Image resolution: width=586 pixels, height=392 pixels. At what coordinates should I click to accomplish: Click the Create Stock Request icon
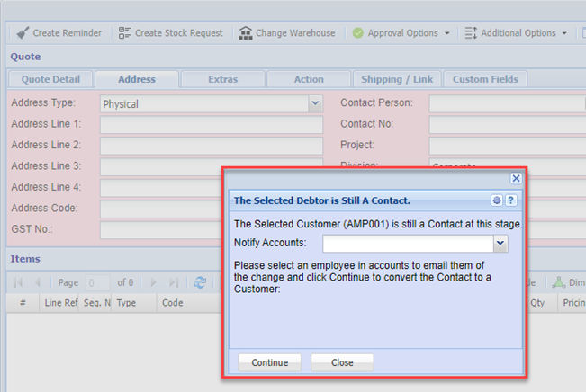(124, 33)
